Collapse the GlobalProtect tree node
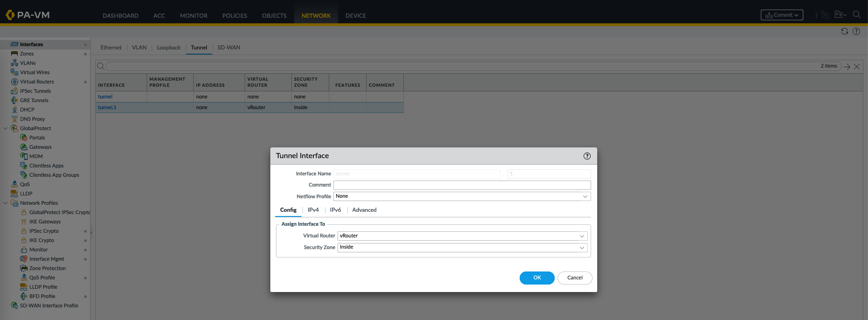The height and width of the screenshot is (320, 868). pyautogui.click(x=6, y=128)
